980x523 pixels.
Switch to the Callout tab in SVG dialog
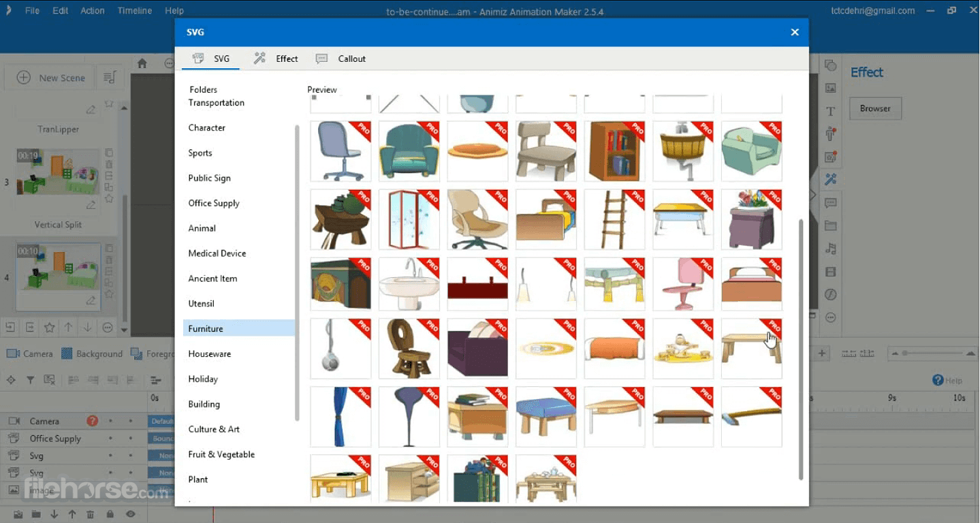click(x=341, y=59)
